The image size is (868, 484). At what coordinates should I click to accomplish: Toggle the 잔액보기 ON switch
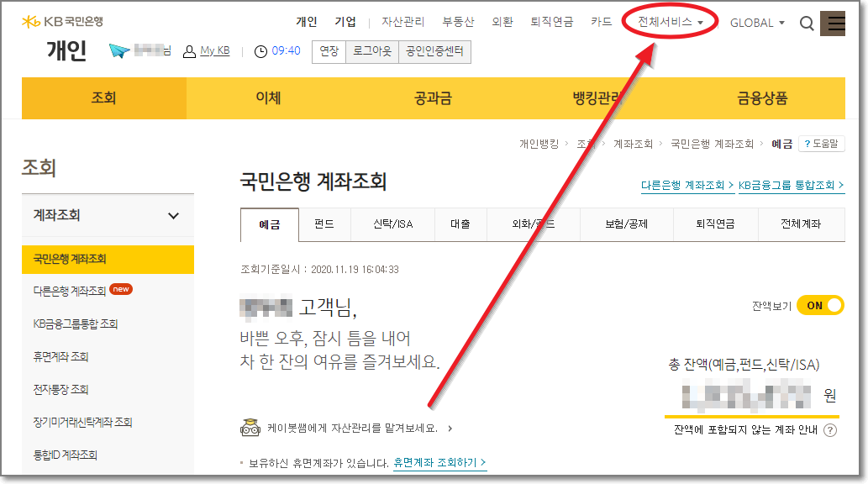pyautogui.click(x=820, y=305)
